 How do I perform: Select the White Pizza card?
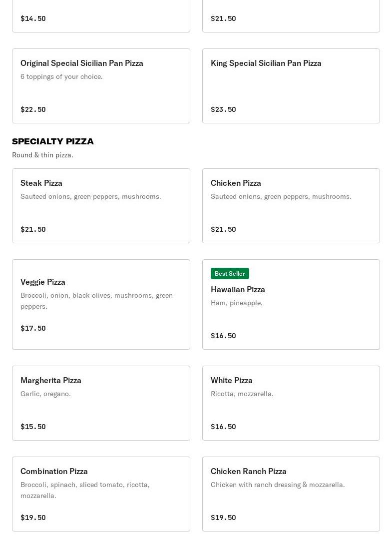coord(291,403)
